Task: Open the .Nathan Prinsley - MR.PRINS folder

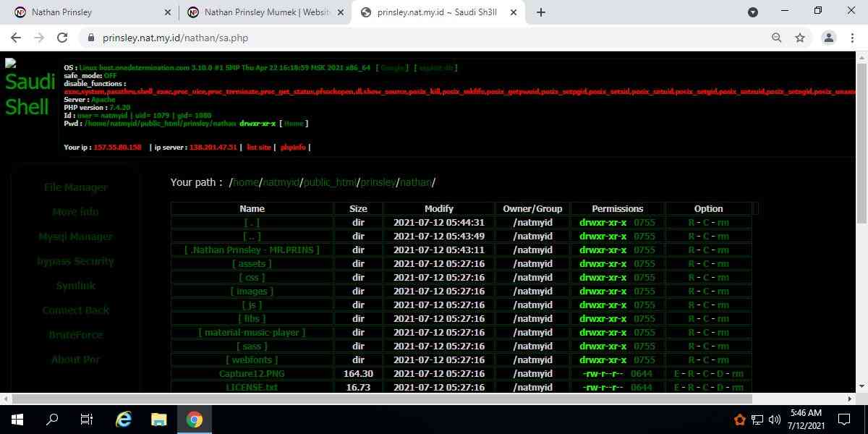Action: [252, 250]
